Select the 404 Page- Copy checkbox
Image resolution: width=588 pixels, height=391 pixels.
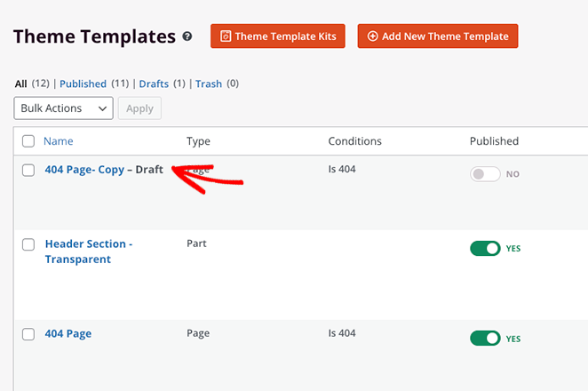(28, 170)
